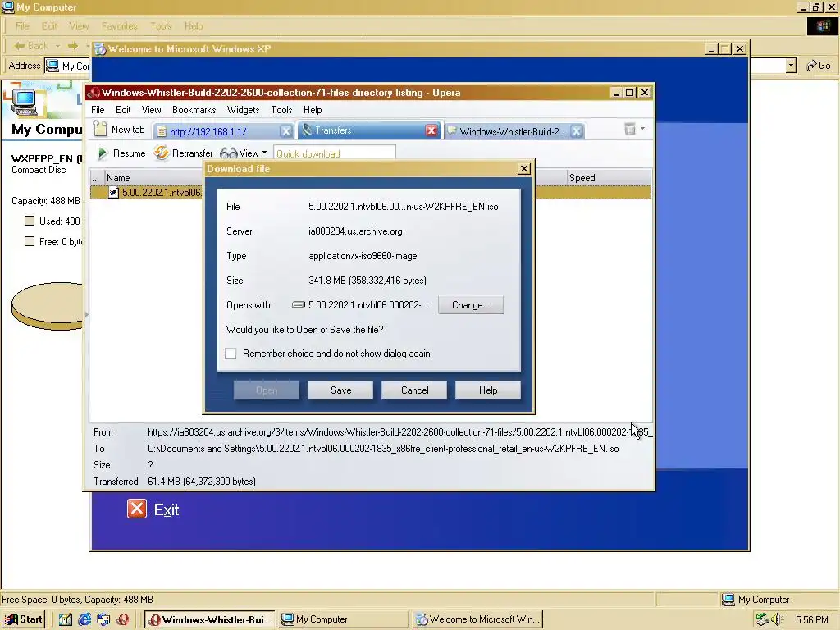Screen dimensions: 840x630
Task: Click the Retransfer icon in Opera toolbar
Action: (161, 153)
